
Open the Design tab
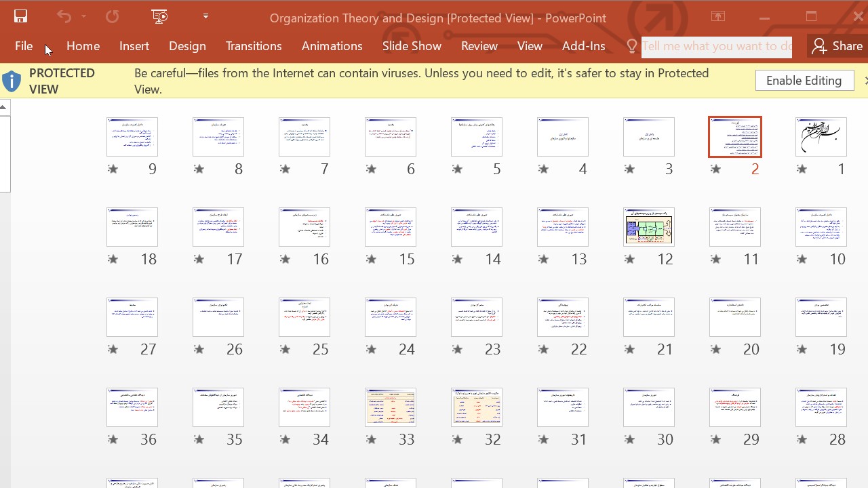tap(187, 46)
